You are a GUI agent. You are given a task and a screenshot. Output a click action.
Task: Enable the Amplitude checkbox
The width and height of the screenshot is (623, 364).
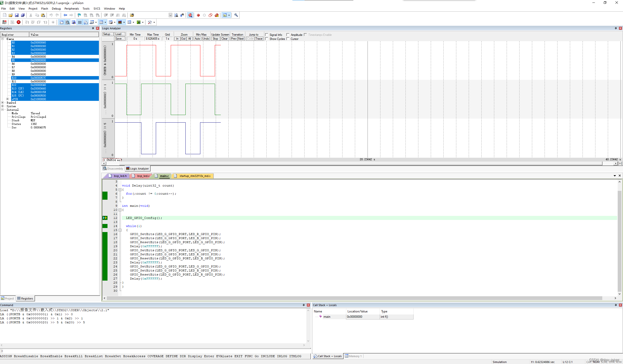click(x=288, y=35)
